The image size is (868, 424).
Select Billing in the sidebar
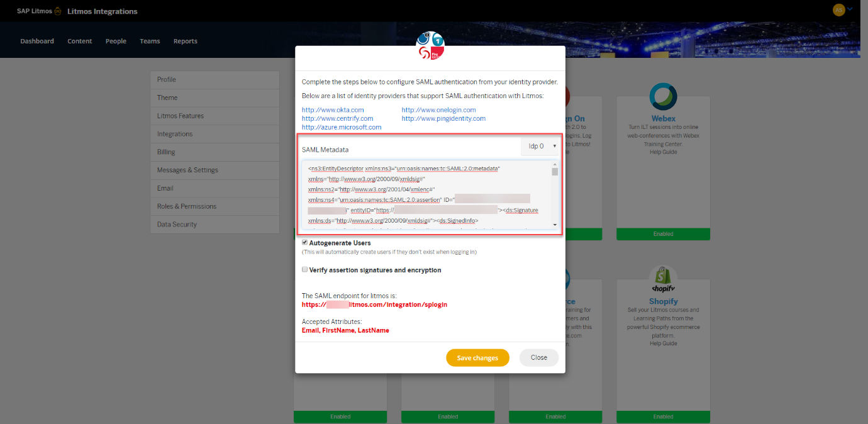coord(214,152)
